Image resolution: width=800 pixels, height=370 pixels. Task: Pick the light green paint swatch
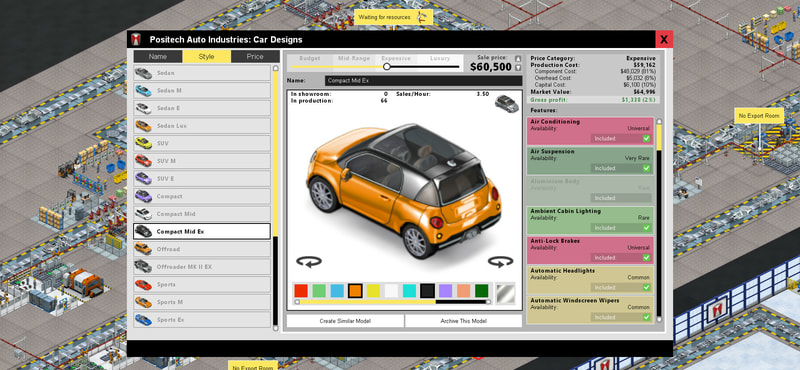click(x=319, y=291)
